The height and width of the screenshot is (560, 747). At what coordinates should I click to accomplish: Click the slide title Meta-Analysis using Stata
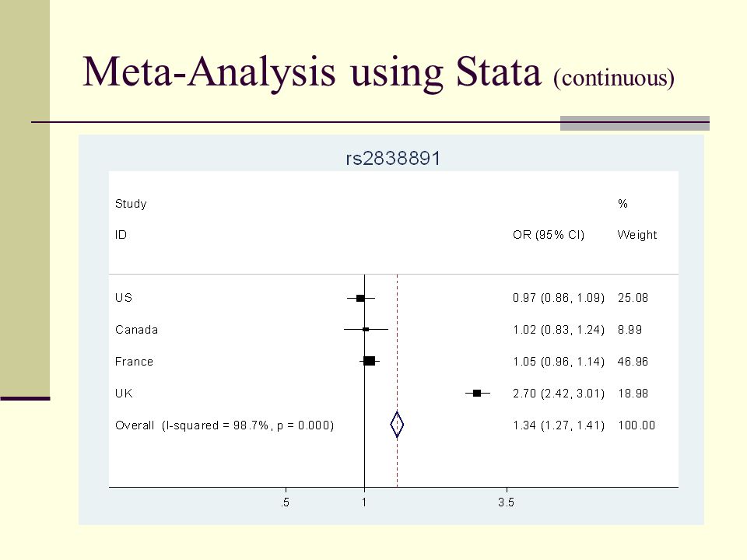(x=312, y=72)
